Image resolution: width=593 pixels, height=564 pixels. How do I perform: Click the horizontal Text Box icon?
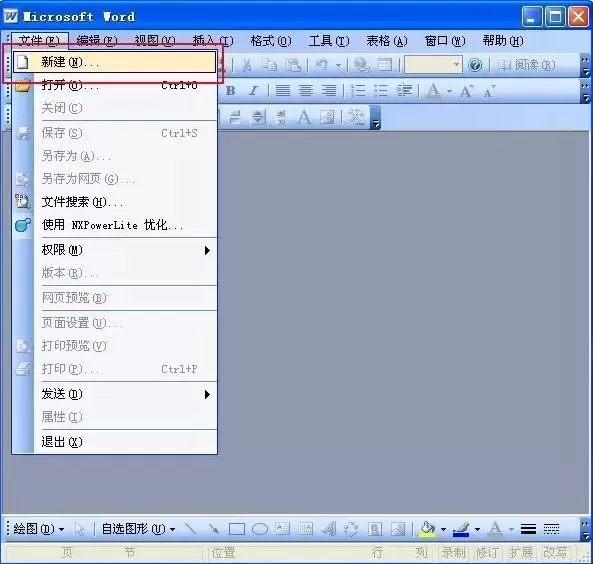282,528
